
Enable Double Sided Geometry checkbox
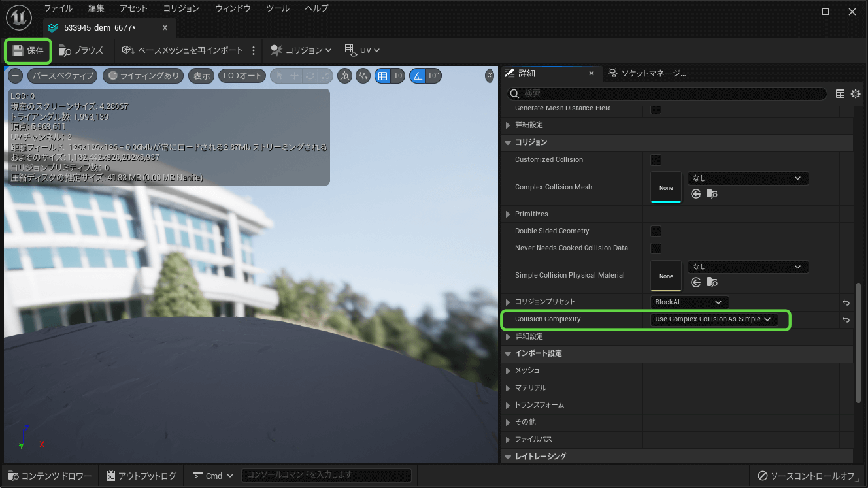pos(656,231)
